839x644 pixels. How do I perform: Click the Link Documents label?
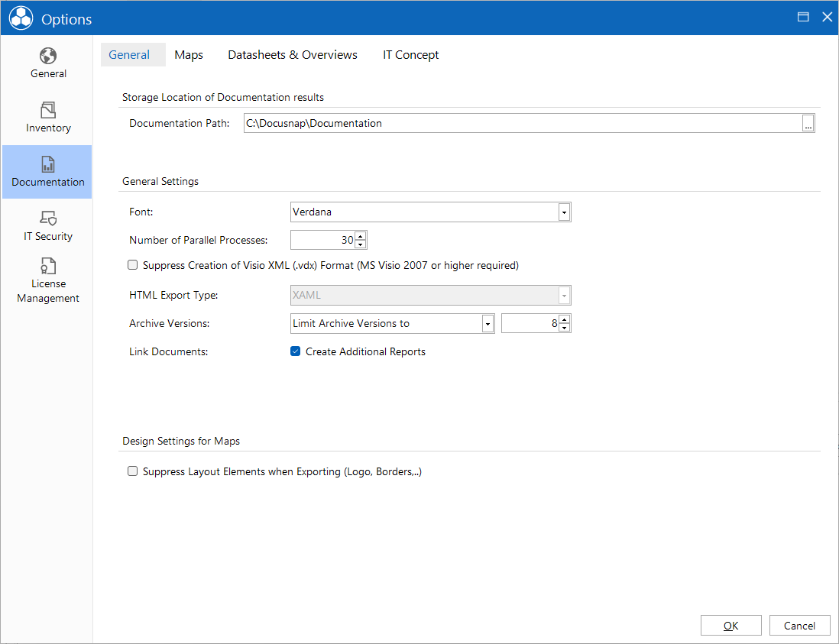pos(169,352)
